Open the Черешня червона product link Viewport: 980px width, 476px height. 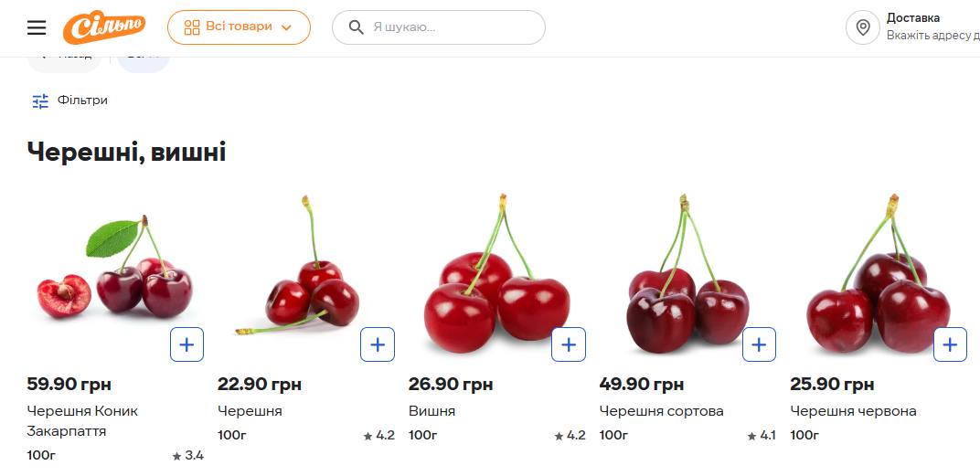pos(853,411)
